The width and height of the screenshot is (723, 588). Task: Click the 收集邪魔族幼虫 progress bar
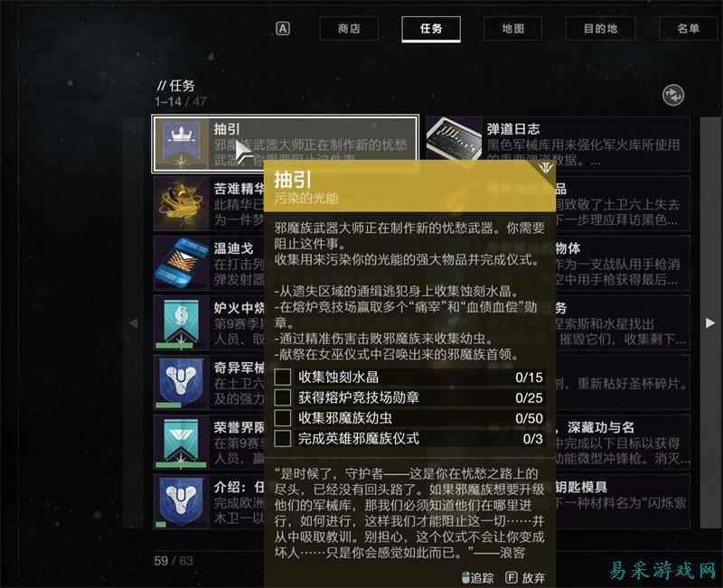[x=409, y=418]
